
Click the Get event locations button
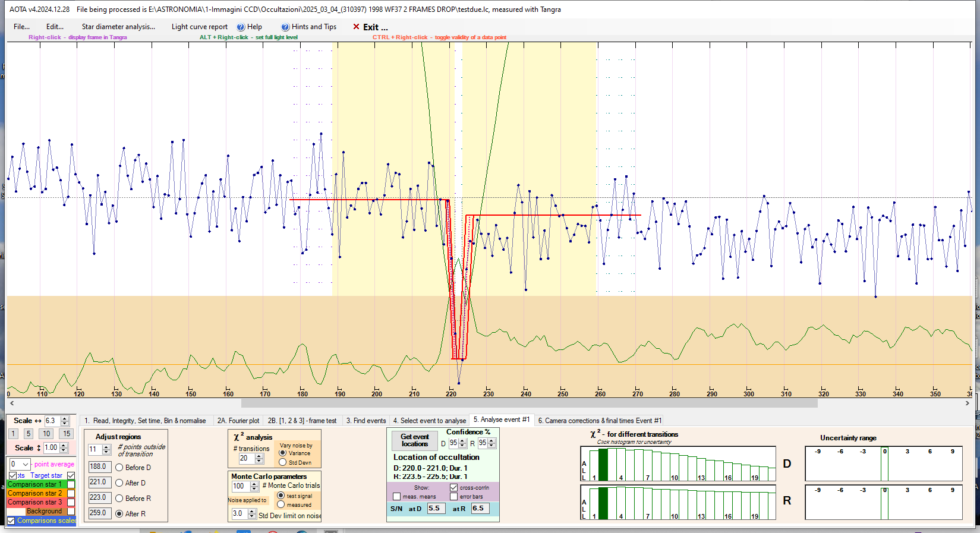[x=415, y=440]
